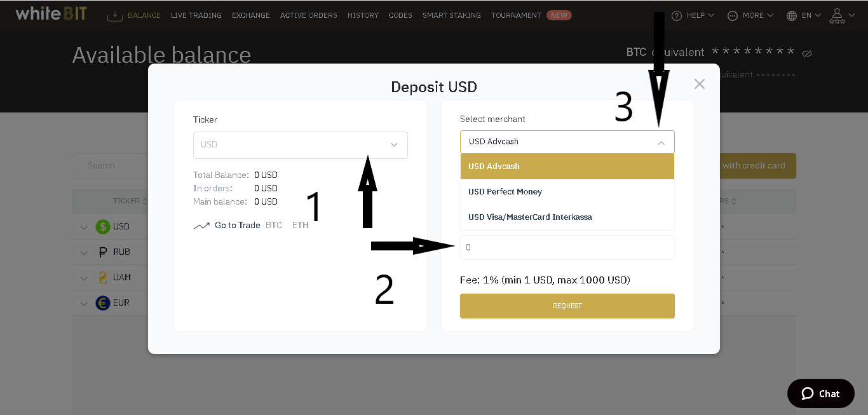Choose USD Visa/MasterCard Interkassa option

[567, 217]
